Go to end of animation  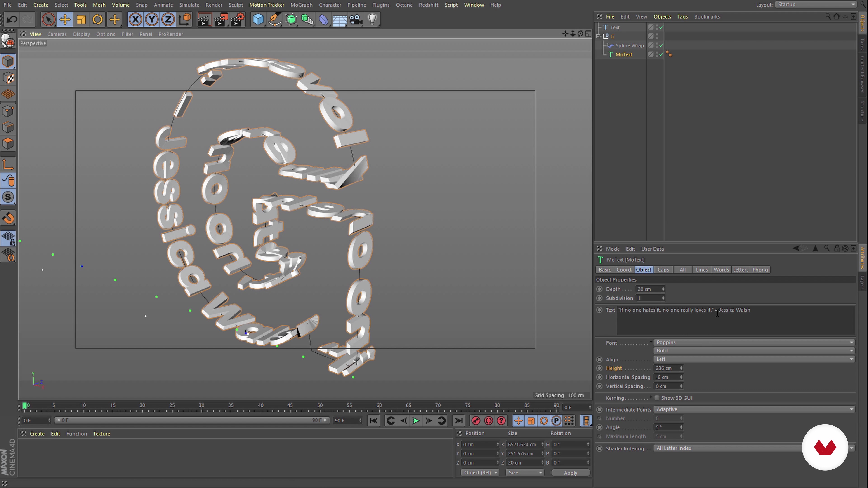click(x=459, y=421)
